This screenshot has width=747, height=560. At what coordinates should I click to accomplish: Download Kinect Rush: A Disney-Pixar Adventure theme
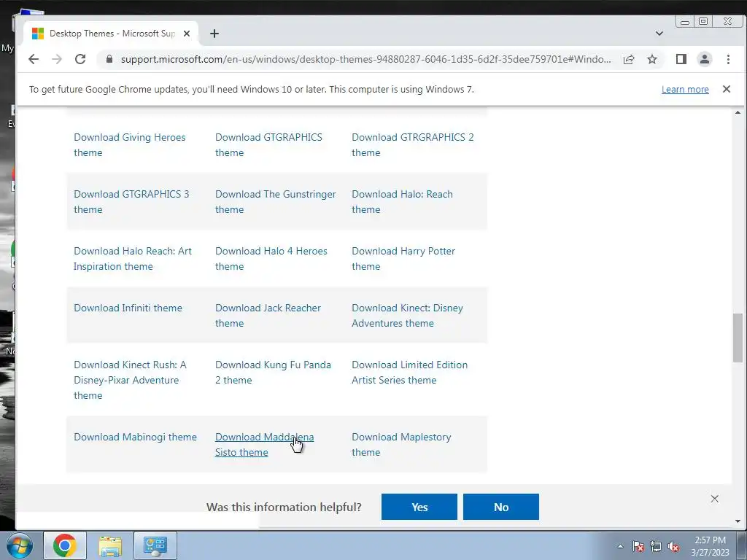130,380
